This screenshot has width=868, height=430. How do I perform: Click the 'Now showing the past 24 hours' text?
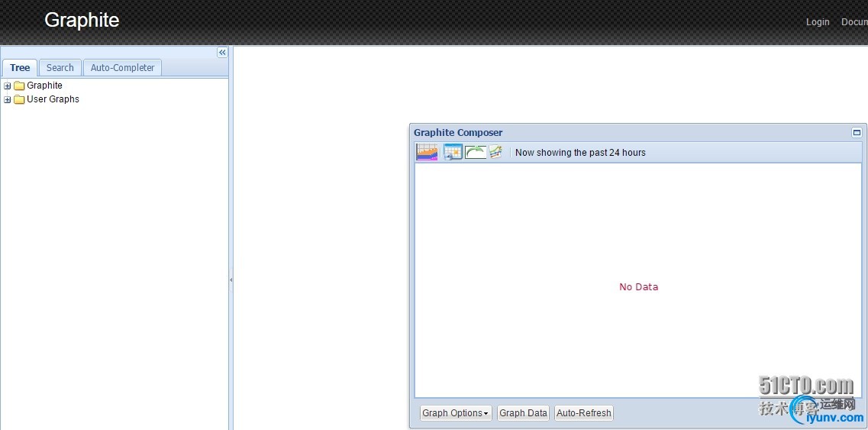tap(580, 153)
